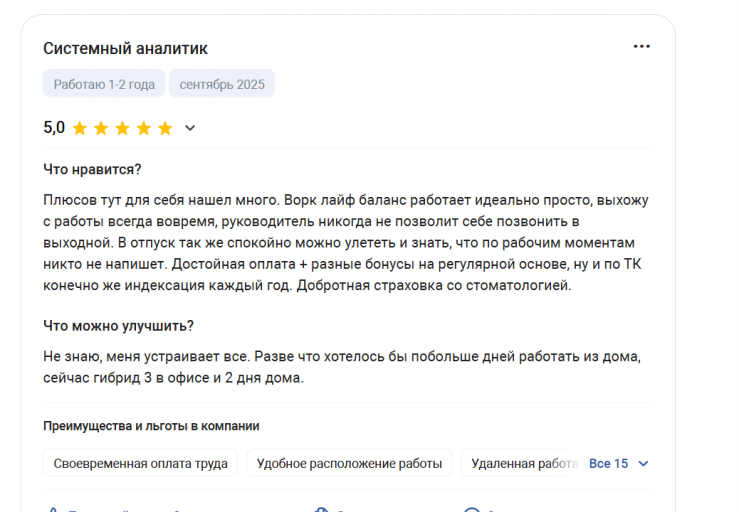The image size is (739, 512).
Task: Click the 'Все 15' benefits link
Action: click(608, 464)
